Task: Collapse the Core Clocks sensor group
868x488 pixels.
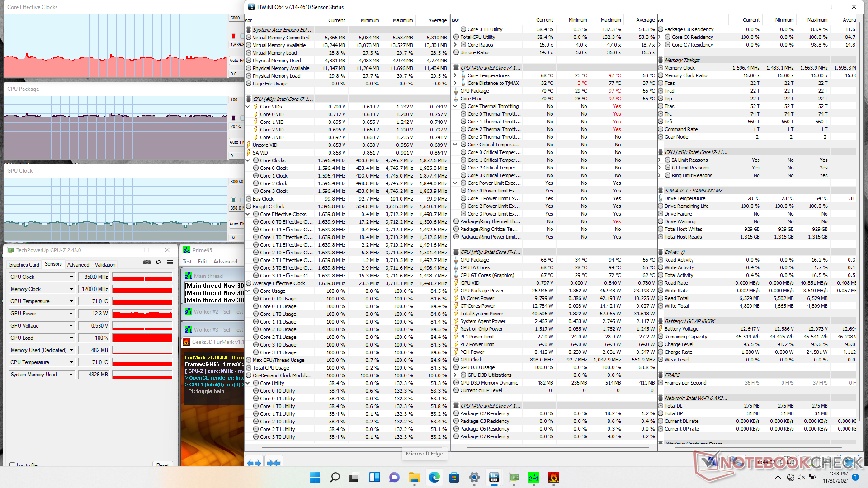Action: click(248, 160)
